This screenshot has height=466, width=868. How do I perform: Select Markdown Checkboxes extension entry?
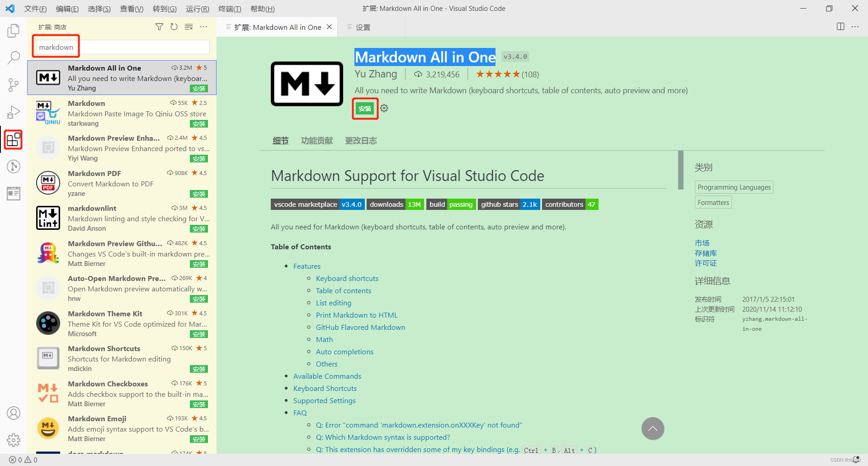[122, 394]
